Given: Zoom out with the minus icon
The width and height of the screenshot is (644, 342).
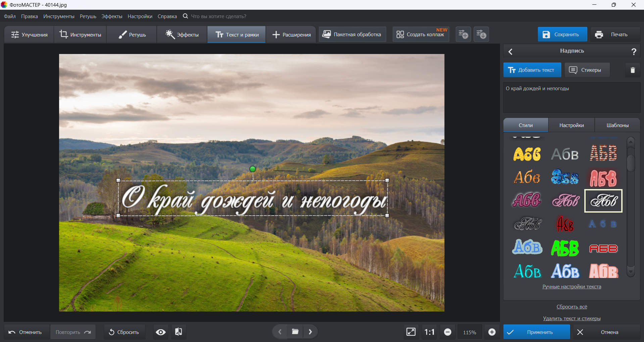Looking at the screenshot, I should pyautogui.click(x=447, y=332).
